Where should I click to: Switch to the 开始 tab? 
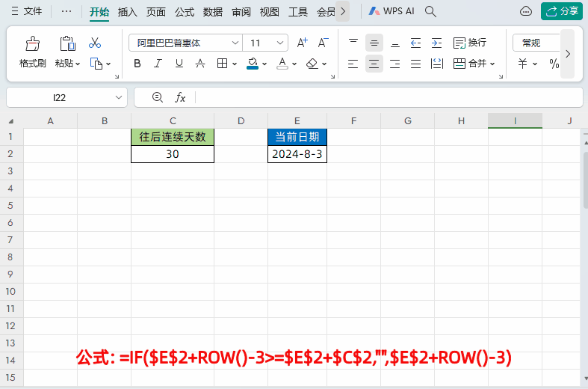click(99, 12)
